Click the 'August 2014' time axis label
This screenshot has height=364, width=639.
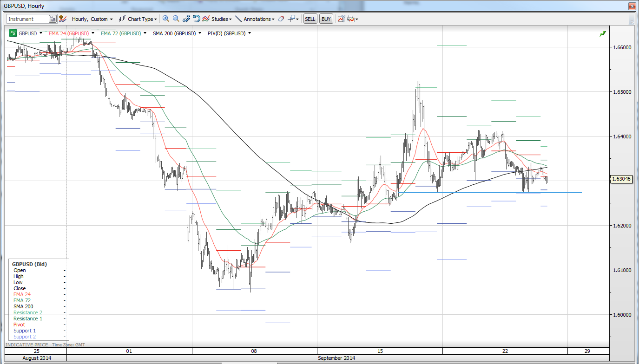(x=36, y=358)
